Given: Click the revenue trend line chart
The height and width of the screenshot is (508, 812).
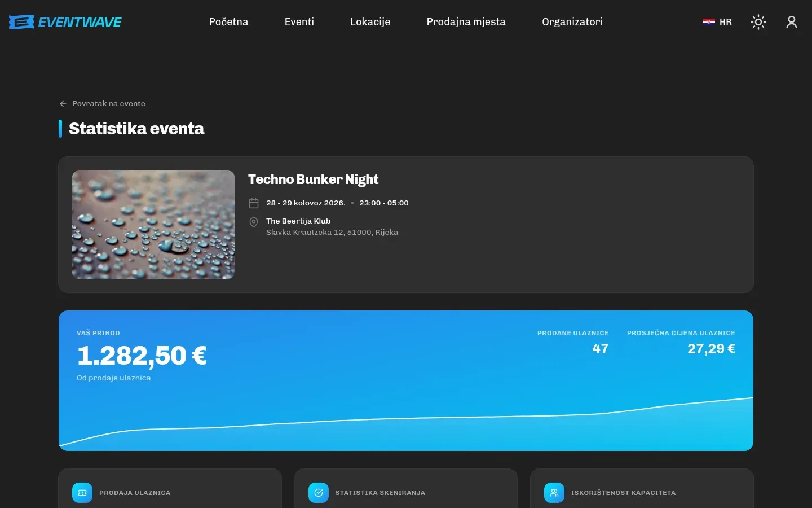Looking at the screenshot, I should click(406, 423).
